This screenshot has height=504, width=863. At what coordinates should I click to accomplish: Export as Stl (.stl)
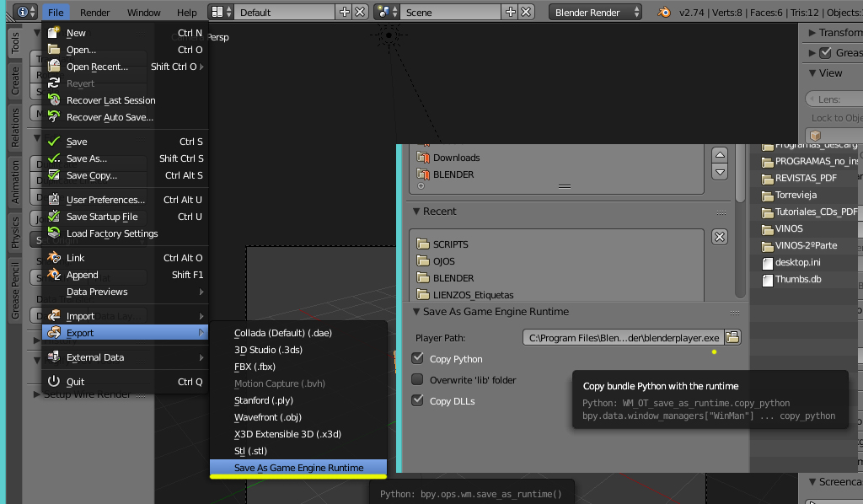[298, 451]
